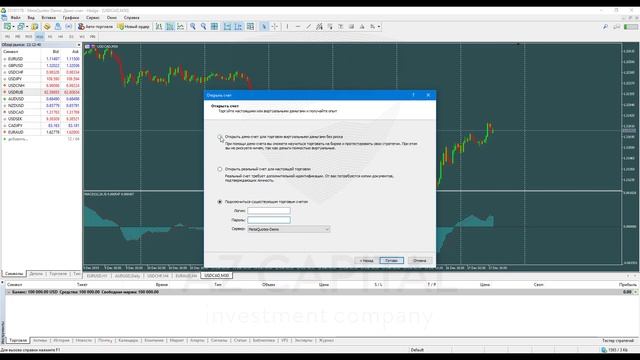
Task: Select the USDCAD row in Market Watch
Action: point(41,112)
